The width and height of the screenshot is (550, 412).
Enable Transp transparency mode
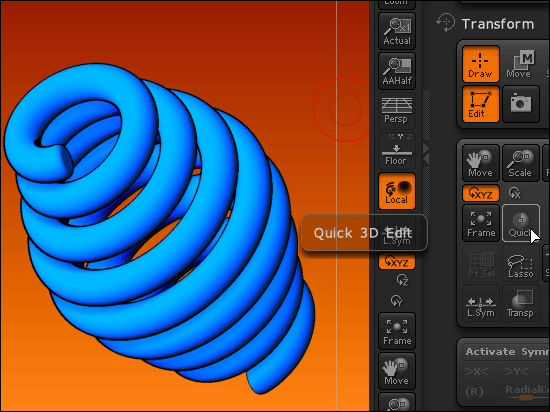click(x=521, y=303)
